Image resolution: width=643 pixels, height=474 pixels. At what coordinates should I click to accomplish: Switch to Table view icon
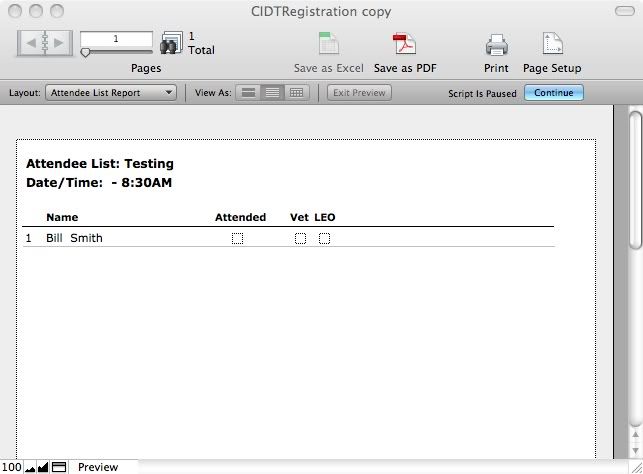point(296,93)
